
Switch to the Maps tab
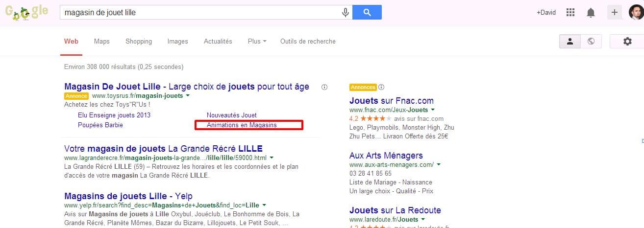pyautogui.click(x=101, y=42)
